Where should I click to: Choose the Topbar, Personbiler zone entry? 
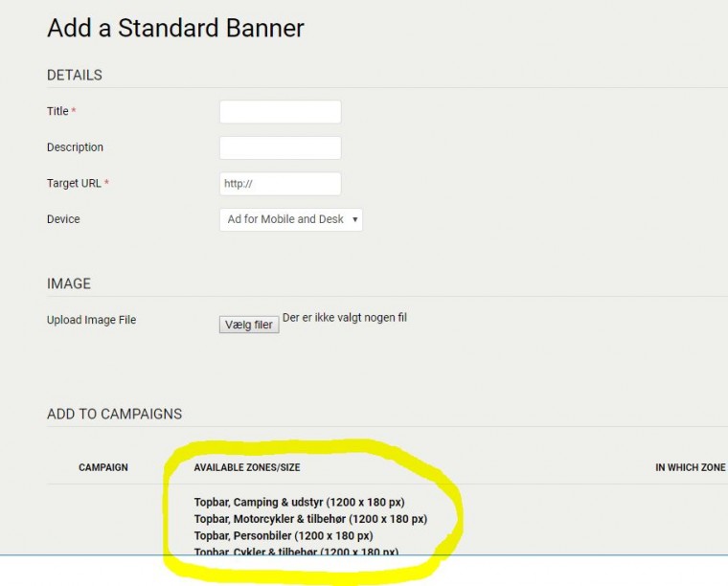(x=284, y=535)
